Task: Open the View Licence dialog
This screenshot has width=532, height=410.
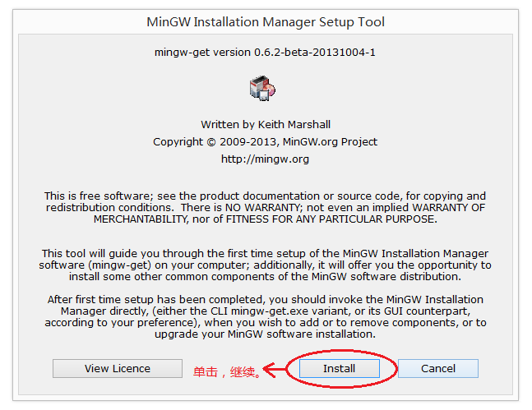Action: point(118,368)
